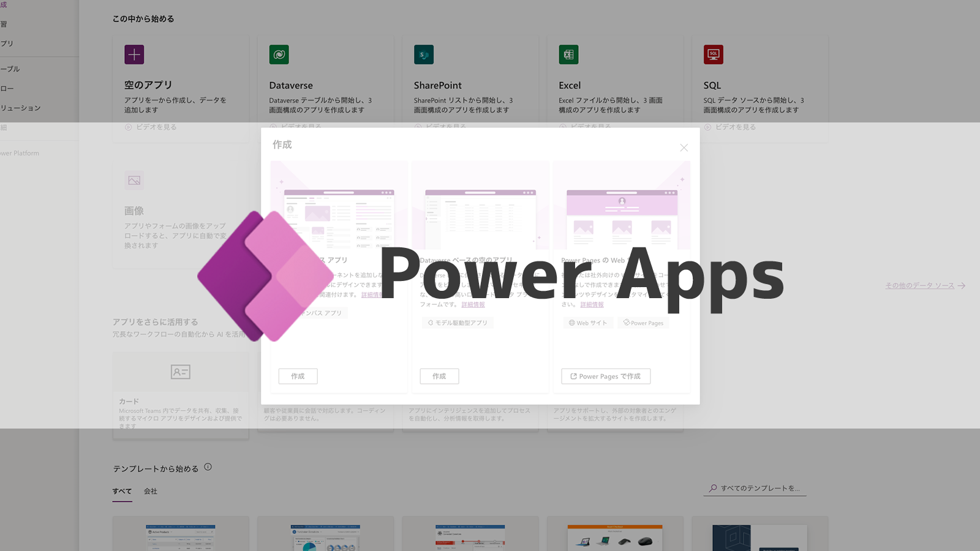Click the Web サイト tag
Screen dimensions: 980x551
point(588,323)
